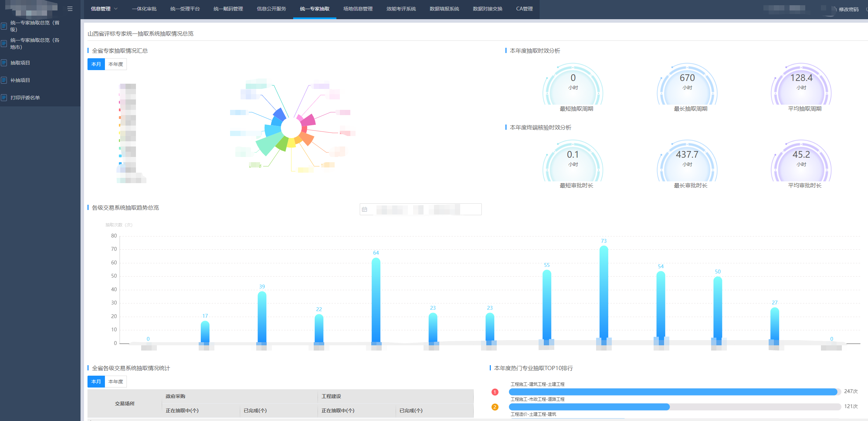Click the 最长审批时长 gauge showing 437.7

pyautogui.click(x=687, y=161)
